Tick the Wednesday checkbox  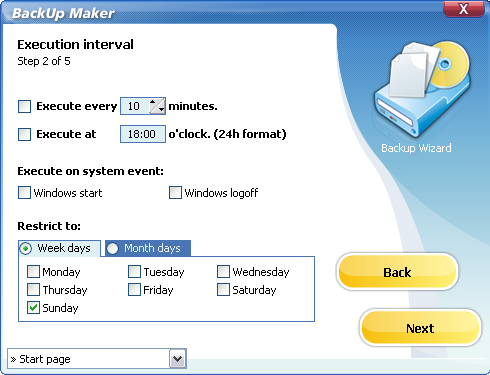tap(223, 272)
